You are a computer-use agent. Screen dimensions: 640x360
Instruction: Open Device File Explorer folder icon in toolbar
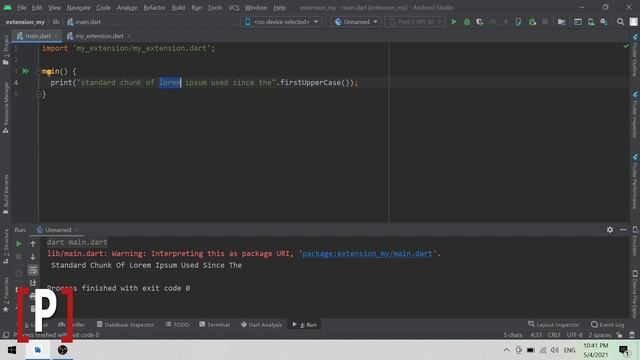click(x=562, y=22)
